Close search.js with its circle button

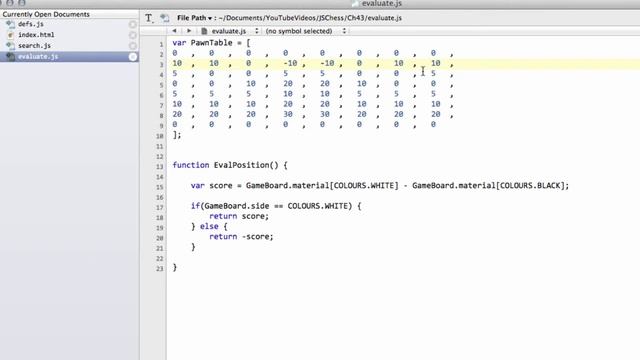pos(133,46)
